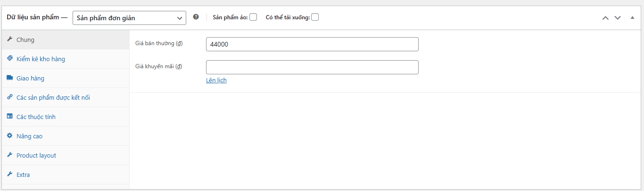The image size is (644, 191).
Task: Click the inventory tag icon for Kiểm kê kho hàng
Action: tap(9, 59)
